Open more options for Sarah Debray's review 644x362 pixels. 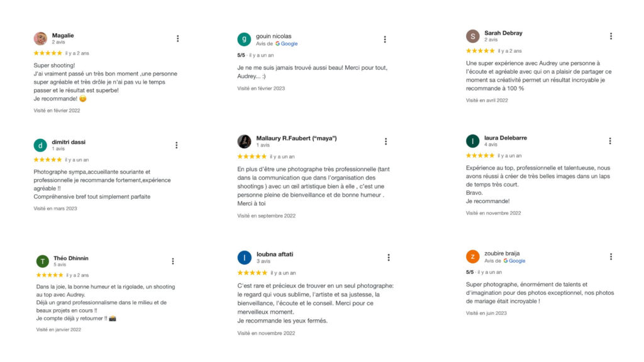click(611, 36)
